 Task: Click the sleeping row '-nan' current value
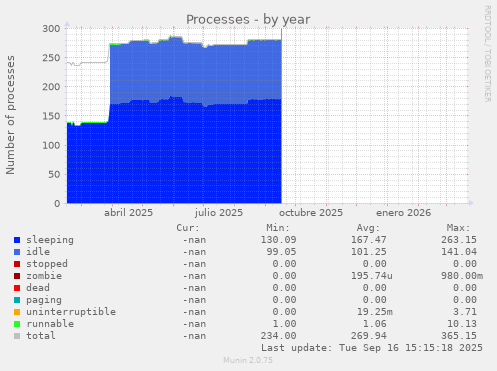194,240
